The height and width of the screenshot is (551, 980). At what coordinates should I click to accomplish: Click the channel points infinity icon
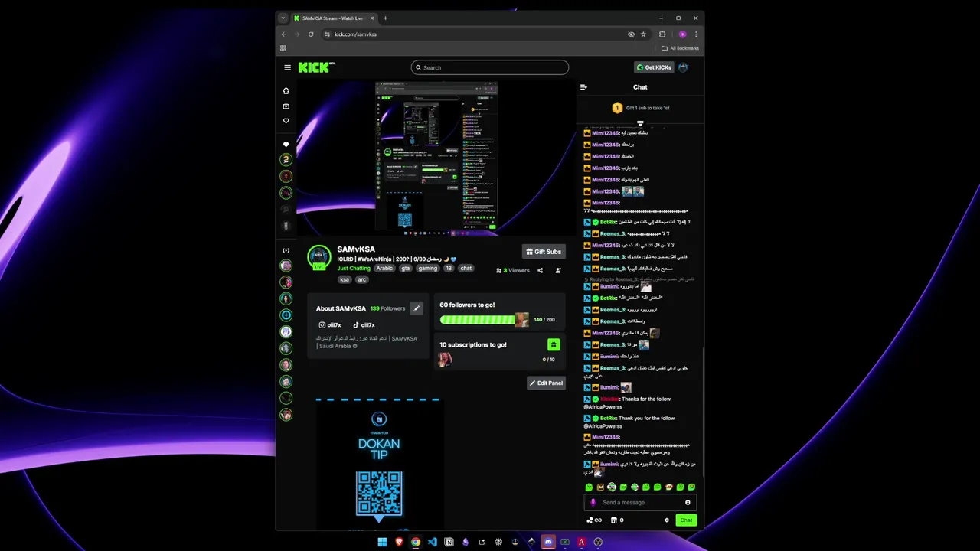click(594, 520)
